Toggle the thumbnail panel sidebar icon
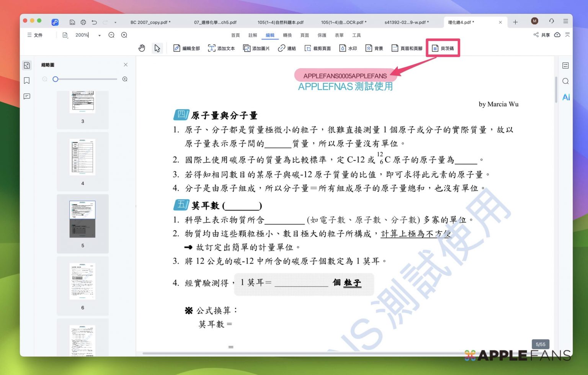 (x=27, y=66)
